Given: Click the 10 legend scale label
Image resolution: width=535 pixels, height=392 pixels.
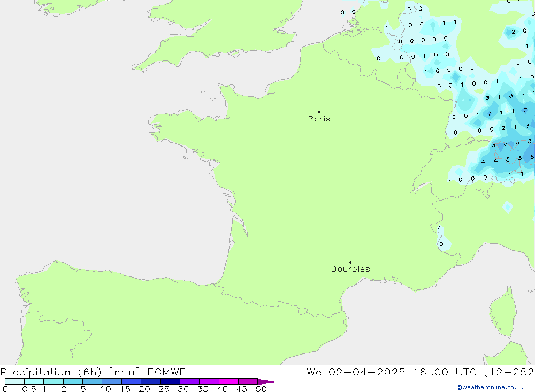Looking at the screenshot, I should (x=106, y=389).
